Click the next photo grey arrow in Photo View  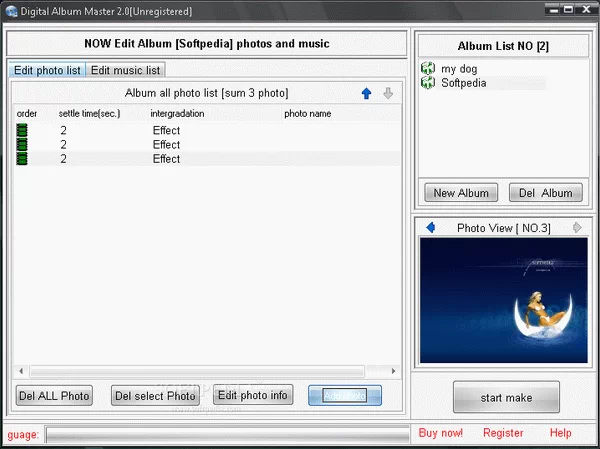(x=577, y=228)
